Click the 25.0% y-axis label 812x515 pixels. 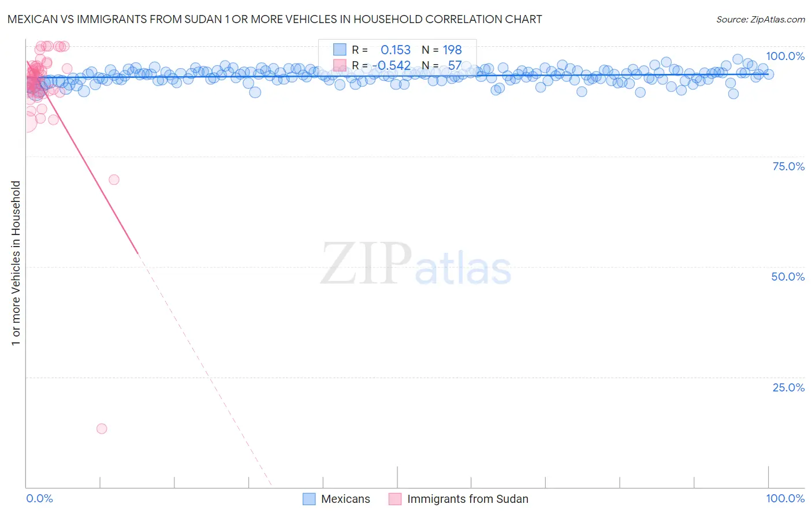point(788,387)
